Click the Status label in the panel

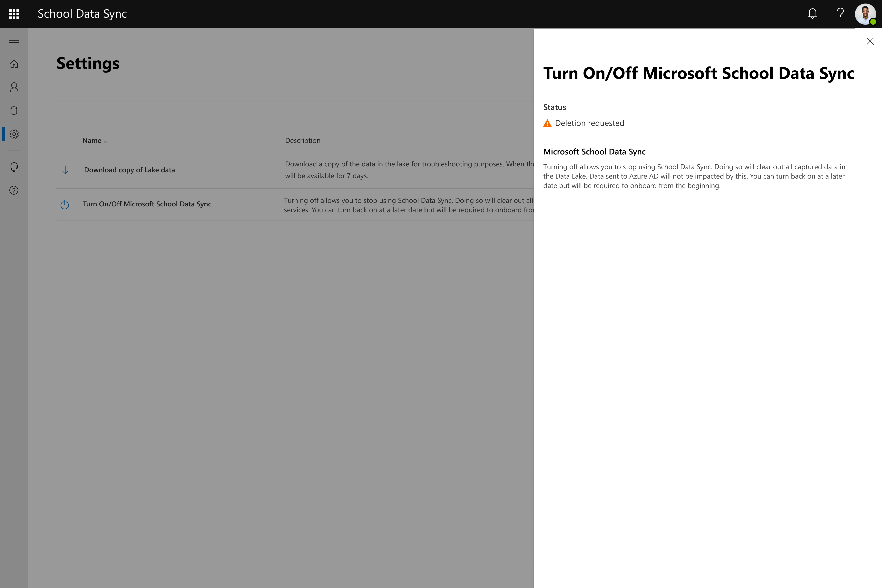click(555, 107)
